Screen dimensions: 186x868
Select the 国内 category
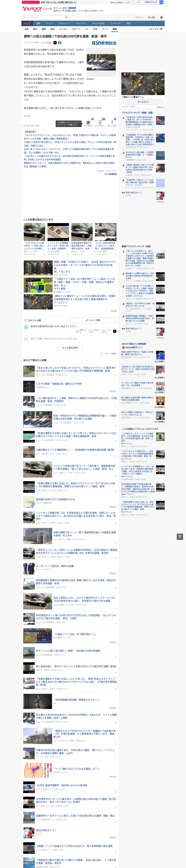[x=35, y=29]
